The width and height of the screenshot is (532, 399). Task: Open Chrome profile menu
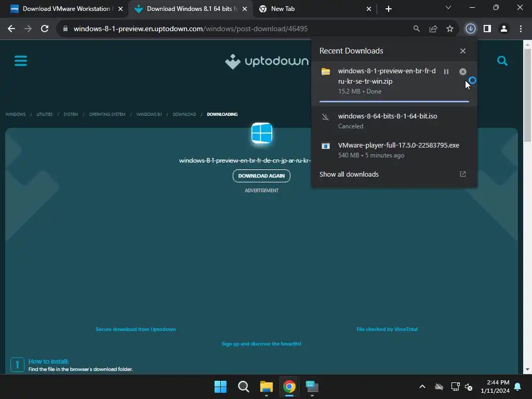pos(504,29)
